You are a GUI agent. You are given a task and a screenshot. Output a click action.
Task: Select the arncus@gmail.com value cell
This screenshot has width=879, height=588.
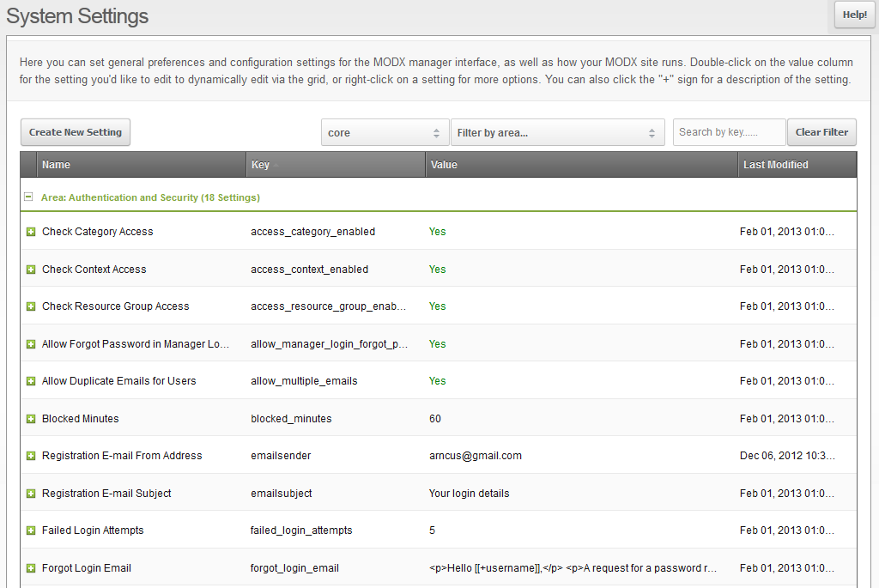(476, 456)
